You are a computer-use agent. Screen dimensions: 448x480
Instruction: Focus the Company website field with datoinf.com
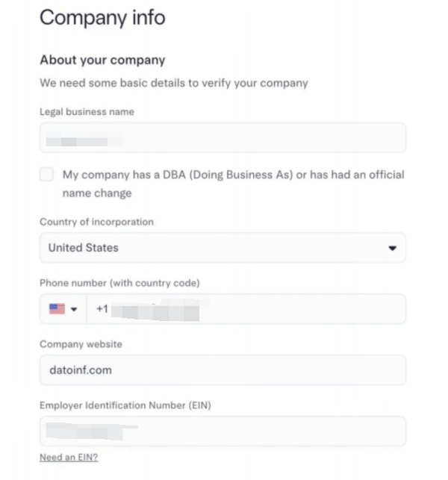coord(223,370)
